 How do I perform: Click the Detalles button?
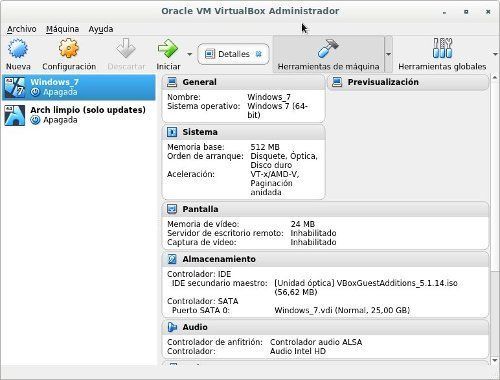coord(233,54)
